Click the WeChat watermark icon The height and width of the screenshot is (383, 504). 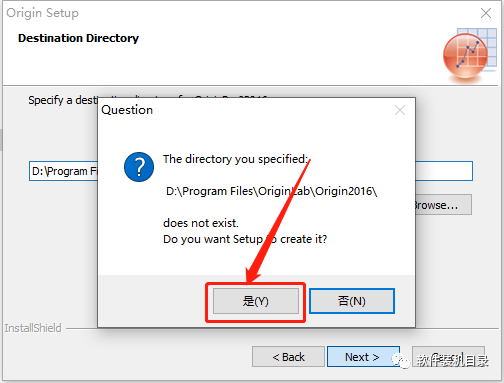click(x=401, y=361)
